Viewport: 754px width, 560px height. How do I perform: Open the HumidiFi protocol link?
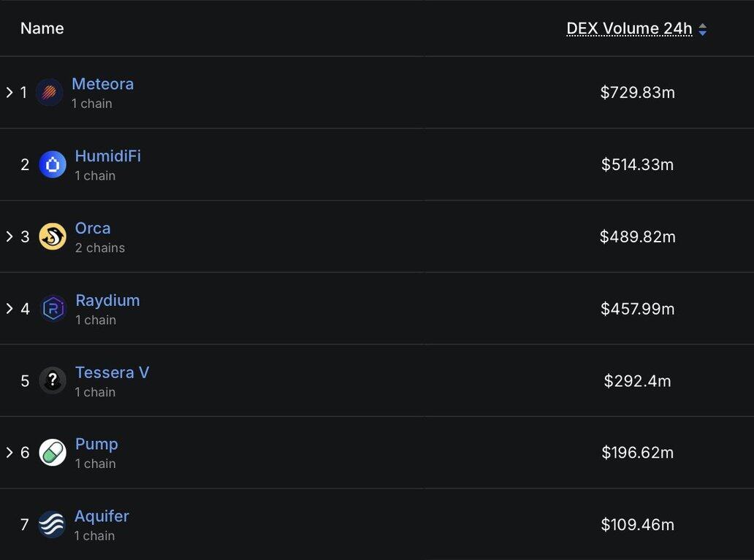click(107, 156)
